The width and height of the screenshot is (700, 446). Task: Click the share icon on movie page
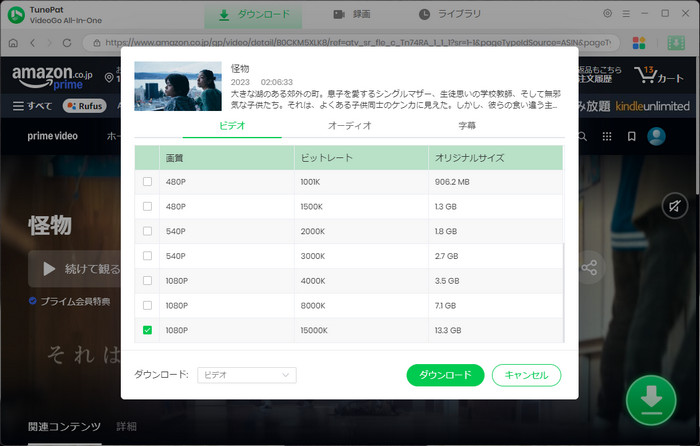589,267
